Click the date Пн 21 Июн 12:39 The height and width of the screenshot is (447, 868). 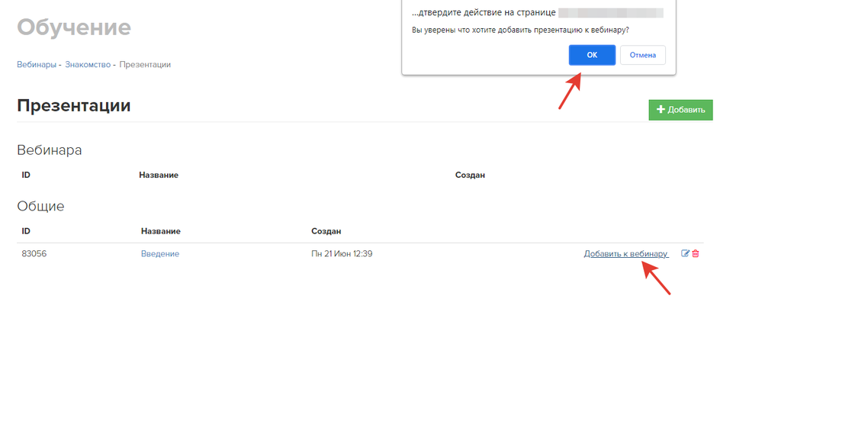pyautogui.click(x=342, y=254)
